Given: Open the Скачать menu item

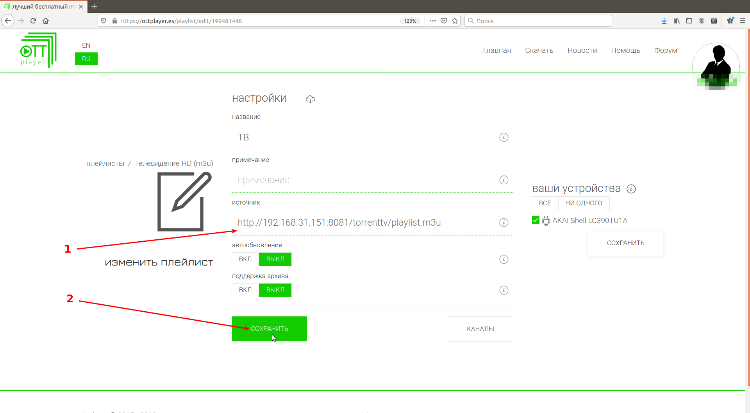Looking at the screenshot, I should coord(540,50).
